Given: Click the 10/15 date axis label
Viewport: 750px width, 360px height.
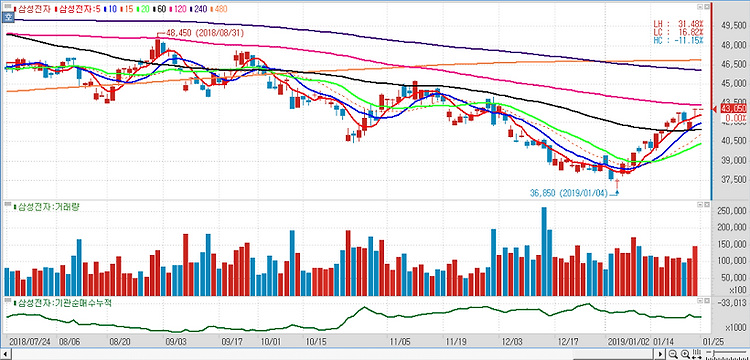Looking at the screenshot, I should 315,342.
